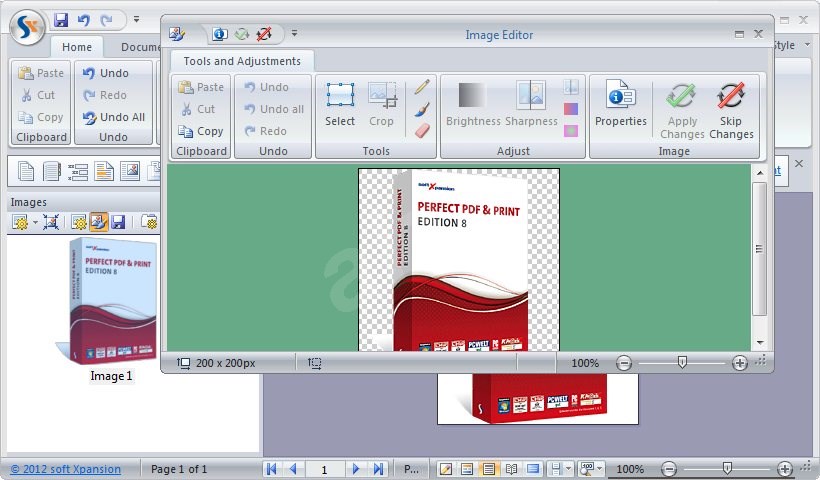
Task: Click Skip Changes in Image Editor ribbon
Action: (x=731, y=111)
